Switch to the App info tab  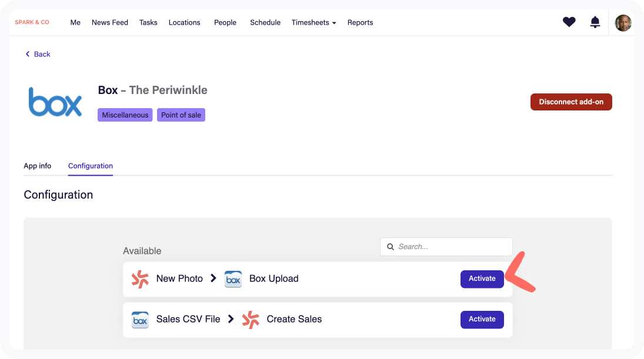[x=38, y=166]
